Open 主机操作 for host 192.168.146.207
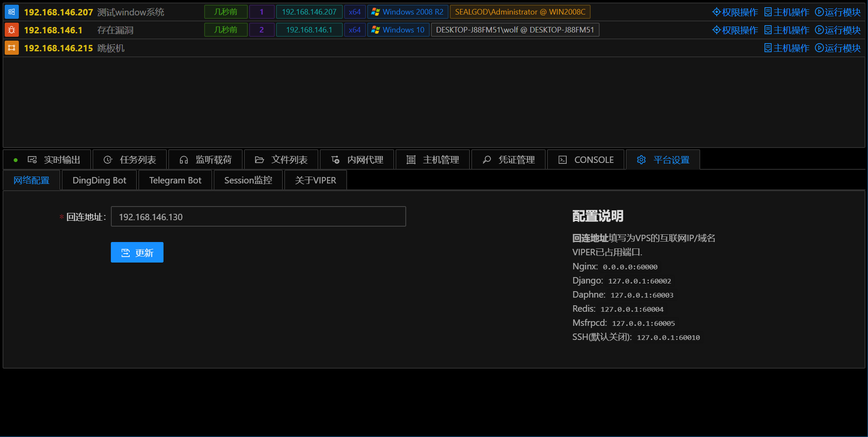The width and height of the screenshot is (868, 437). click(x=787, y=12)
